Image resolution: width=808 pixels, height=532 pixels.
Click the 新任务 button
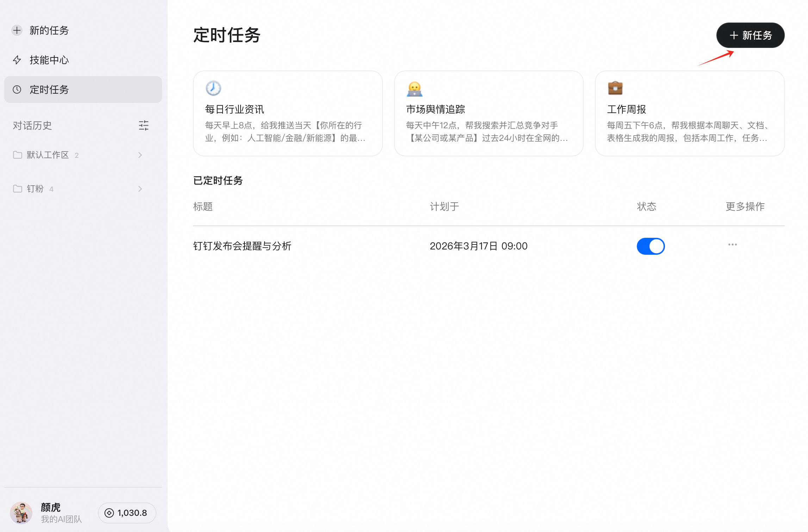pos(750,35)
